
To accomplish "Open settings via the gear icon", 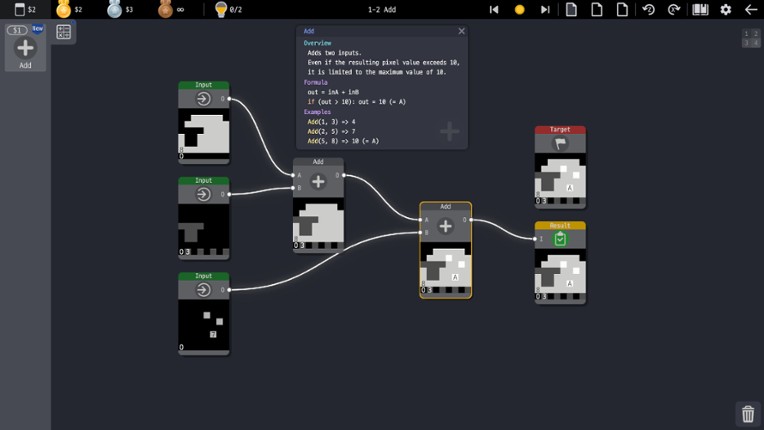I will tap(726, 9).
